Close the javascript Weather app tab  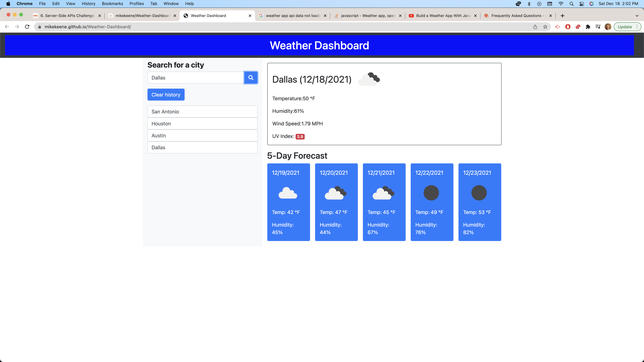tap(400, 16)
